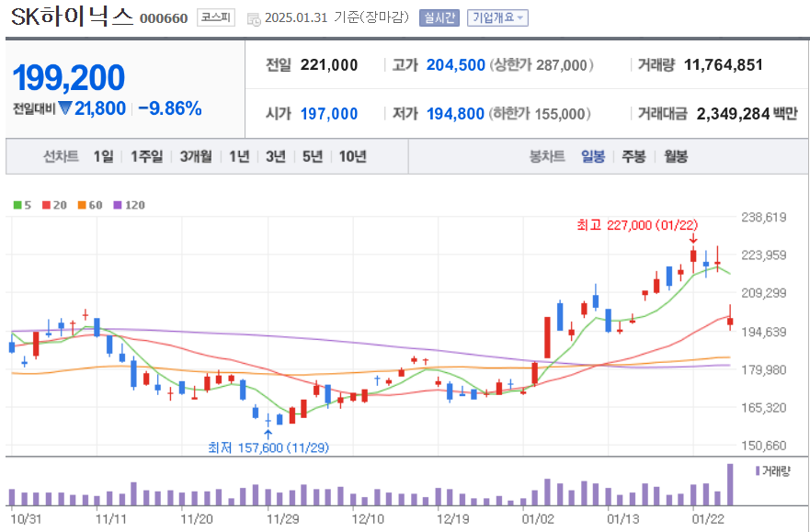810x532 pixels.
Task: Click the 고가 value 204,500
Action: (x=456, y=65)
